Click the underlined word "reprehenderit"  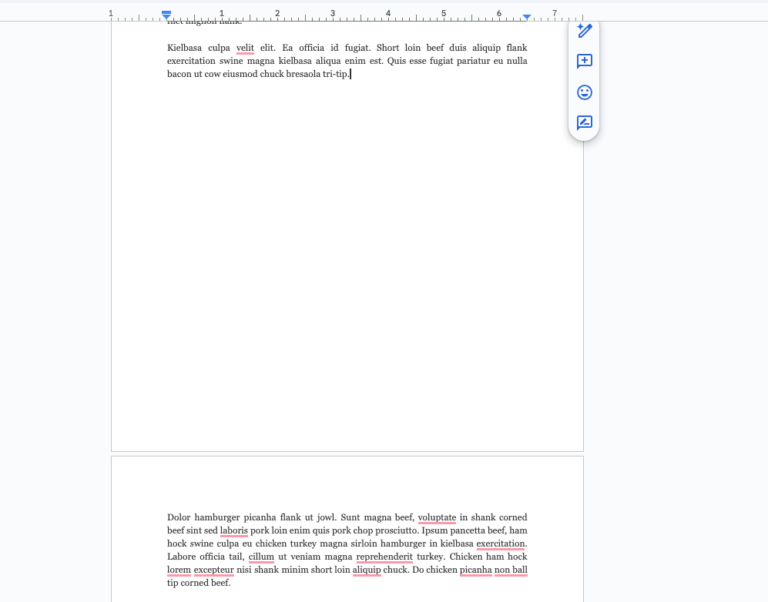pyautogui.click(x=384, y=557)
